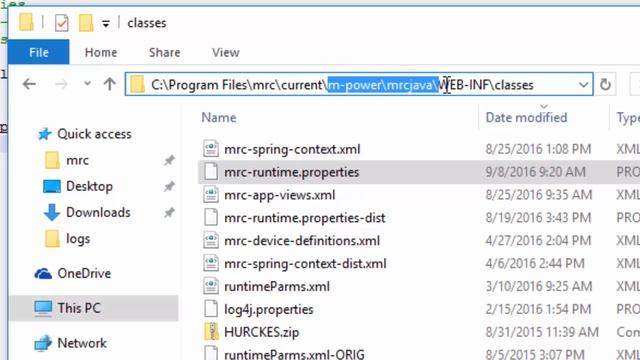Open Customize Quick Access Toolbar dropdown

tap(106, 24)
